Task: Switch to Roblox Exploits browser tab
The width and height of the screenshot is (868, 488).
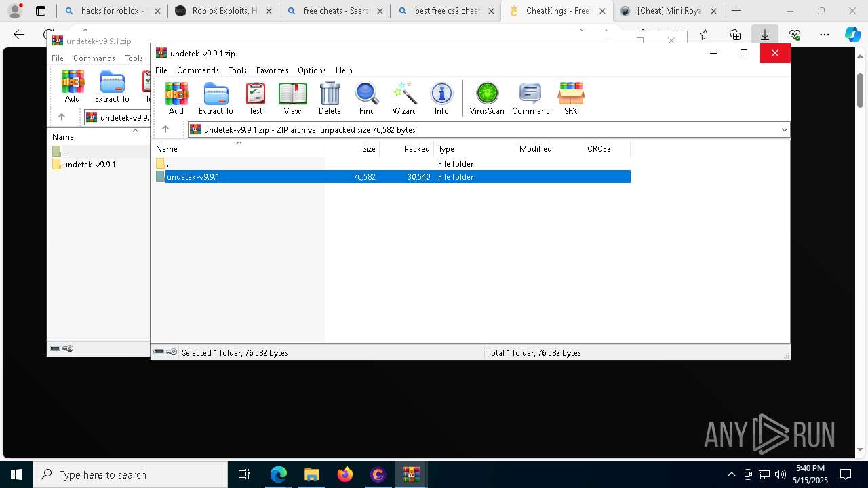Action: coord(224,11)
